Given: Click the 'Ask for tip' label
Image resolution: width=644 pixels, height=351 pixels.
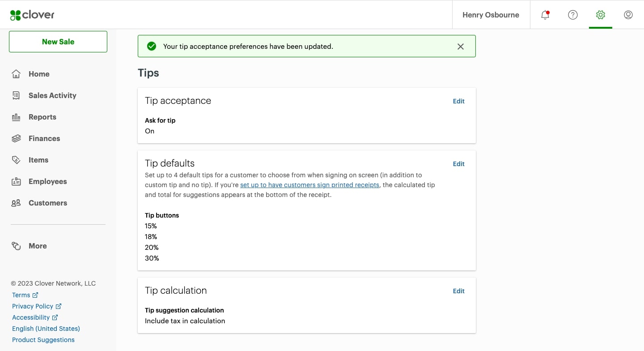Looking at the screenshot, I should pos(160,120).
